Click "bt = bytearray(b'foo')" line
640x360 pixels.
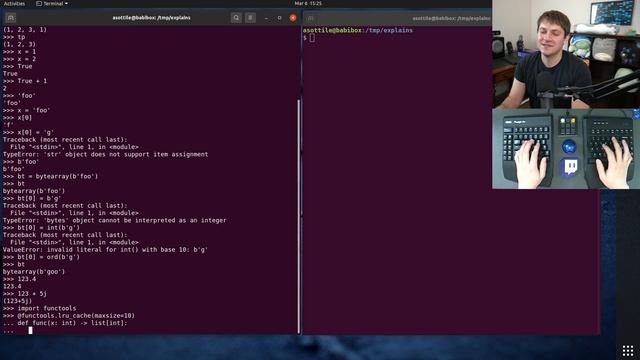(x=50, y=176)
